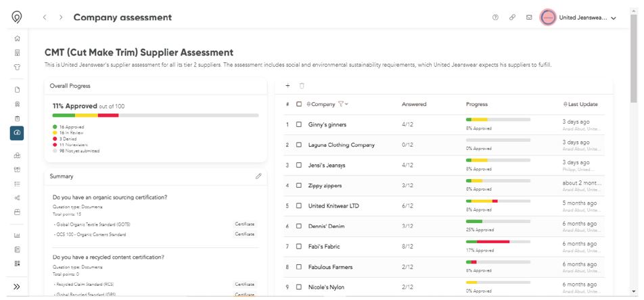Toggle the select-all checkbox in the table header
This screenshot has height=300, width=644.
tap(299, 104)
